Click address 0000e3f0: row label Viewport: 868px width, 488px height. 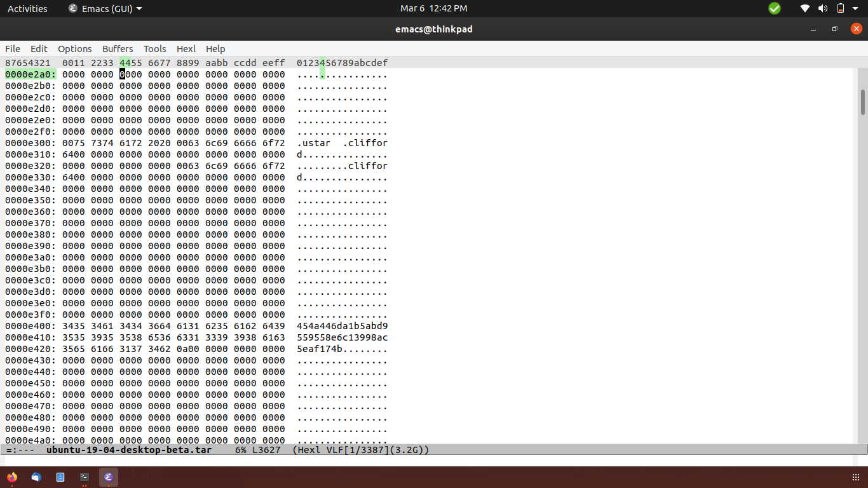31,315
